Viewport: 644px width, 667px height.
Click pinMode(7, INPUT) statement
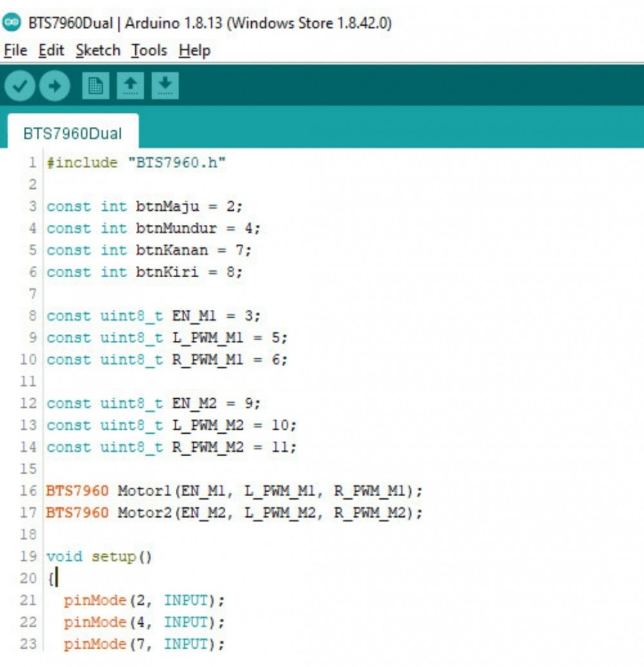(x=144, y=644)
